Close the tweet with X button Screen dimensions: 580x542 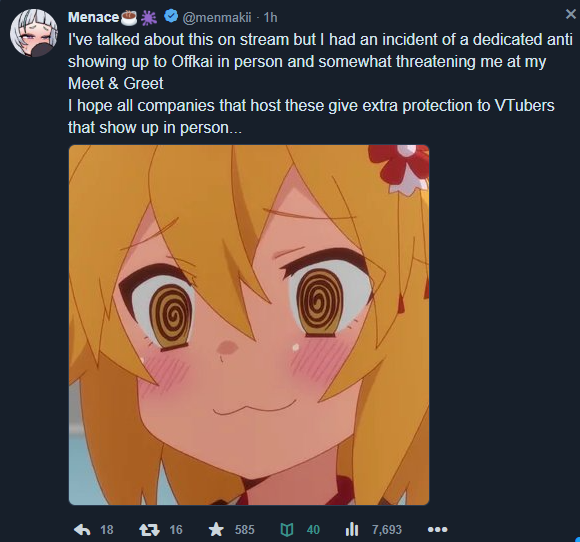(x=571, y=14)
